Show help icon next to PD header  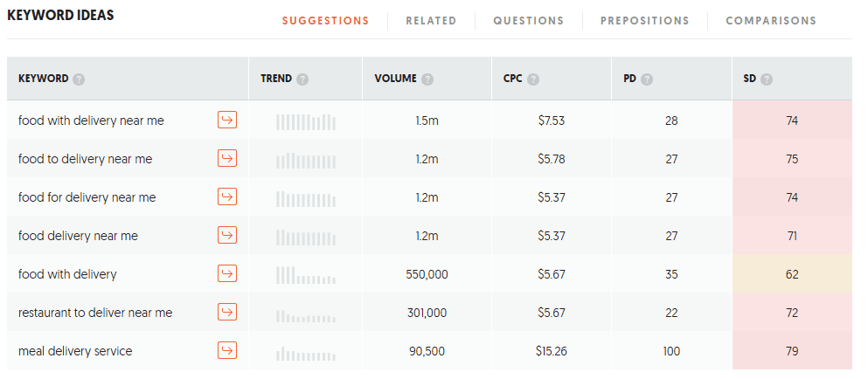(x=647, y=79)
